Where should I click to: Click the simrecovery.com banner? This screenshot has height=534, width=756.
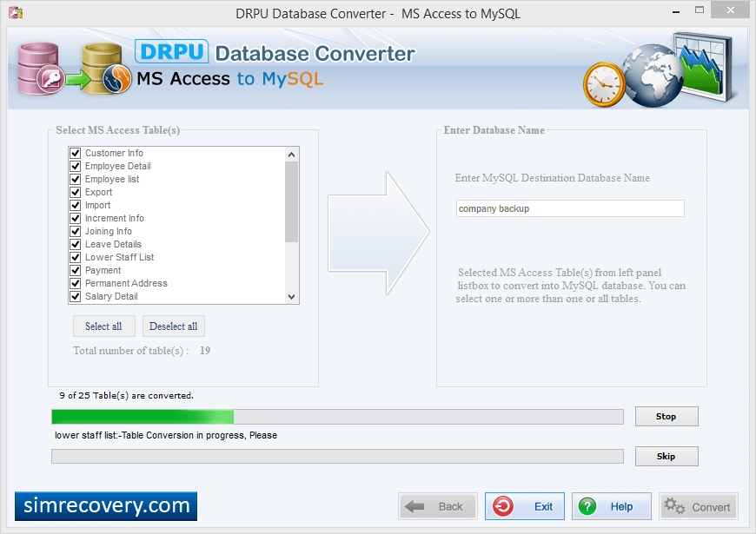pyautogui.click(x=106, y=506)
